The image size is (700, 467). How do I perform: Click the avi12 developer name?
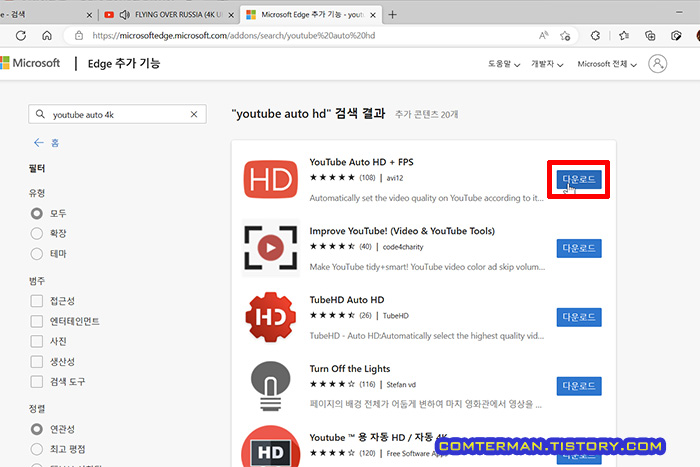click(395, 178)
